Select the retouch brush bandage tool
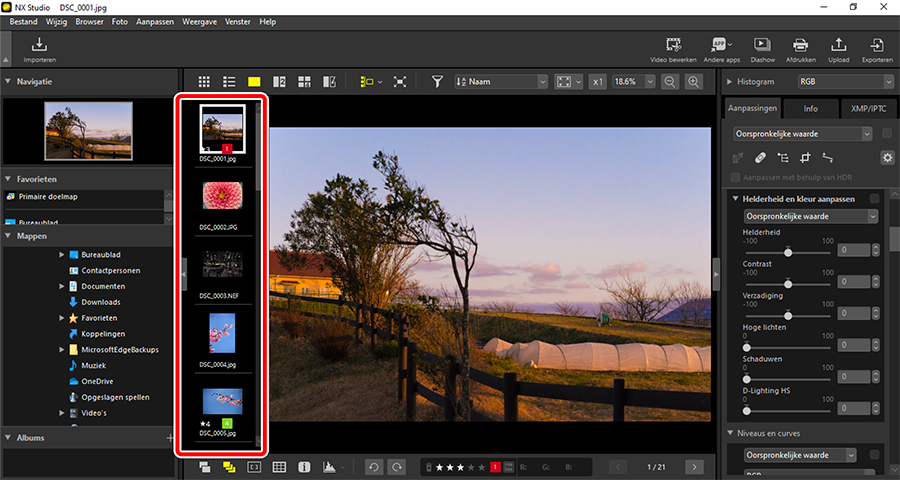900x480 pixels. [761, 157]
